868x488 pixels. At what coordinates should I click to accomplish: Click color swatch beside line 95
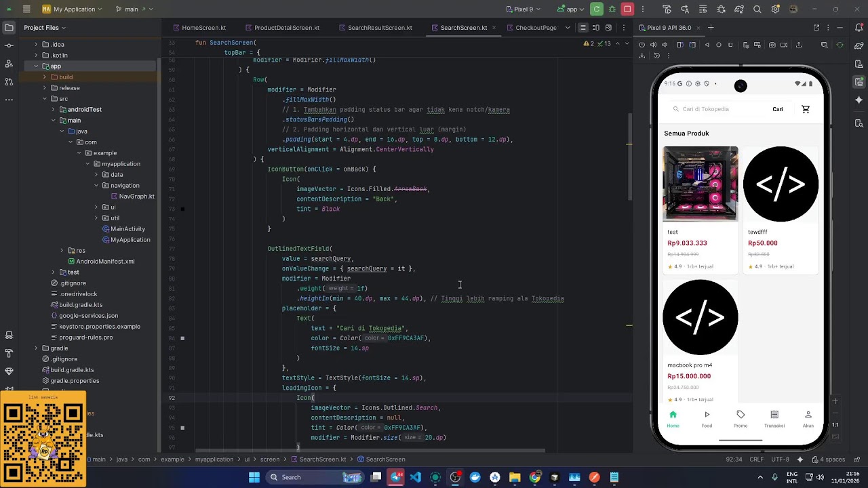pyautogui.click(x=182, y=428)
